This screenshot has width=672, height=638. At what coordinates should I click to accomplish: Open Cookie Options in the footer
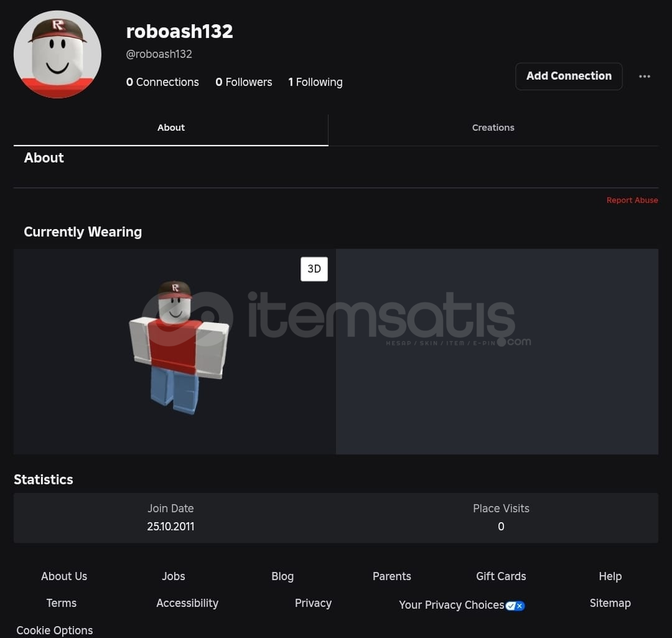tap(54, 631)
